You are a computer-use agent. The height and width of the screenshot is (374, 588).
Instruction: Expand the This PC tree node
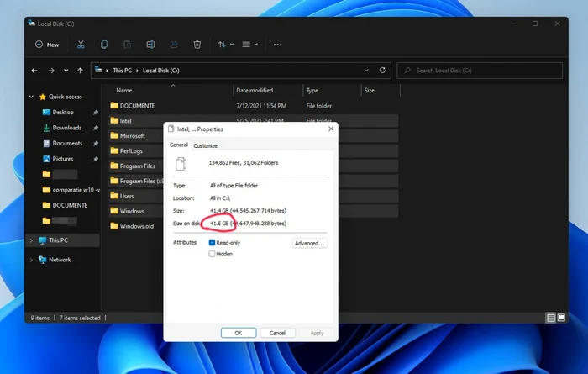(x=32, y=240)
